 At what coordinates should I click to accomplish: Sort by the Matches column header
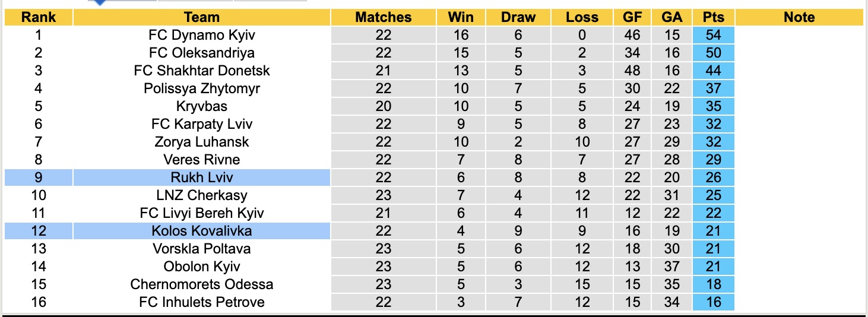pos(383,17)
